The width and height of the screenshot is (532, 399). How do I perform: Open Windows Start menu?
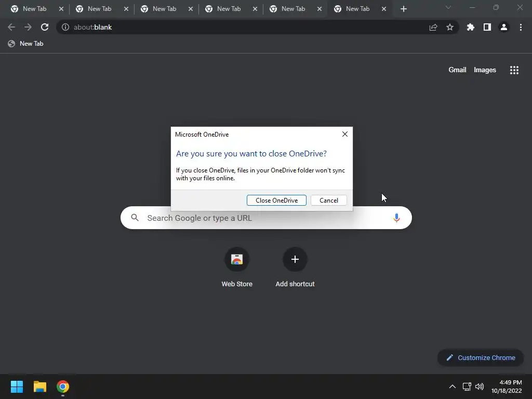click(17, 387)
